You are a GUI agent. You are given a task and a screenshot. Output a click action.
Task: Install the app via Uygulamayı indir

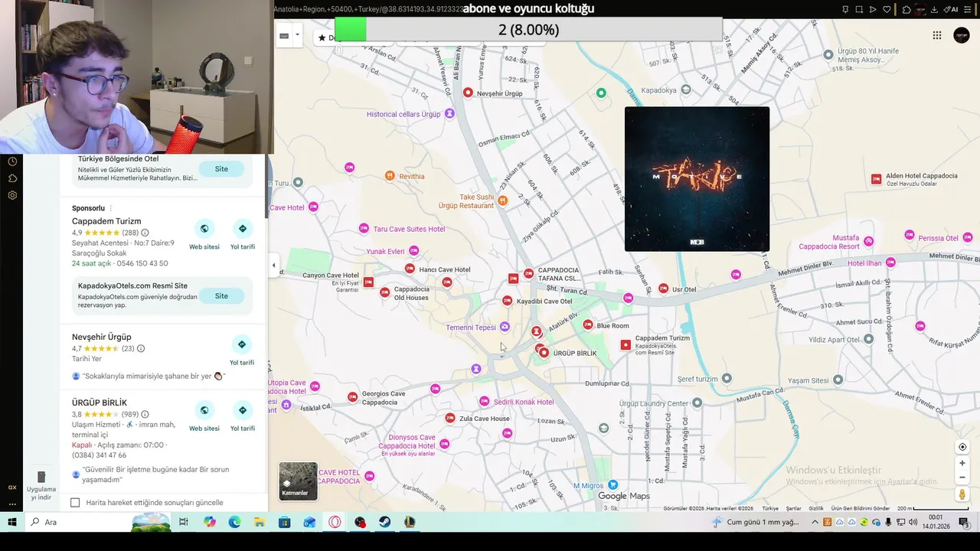pos(41,486)
